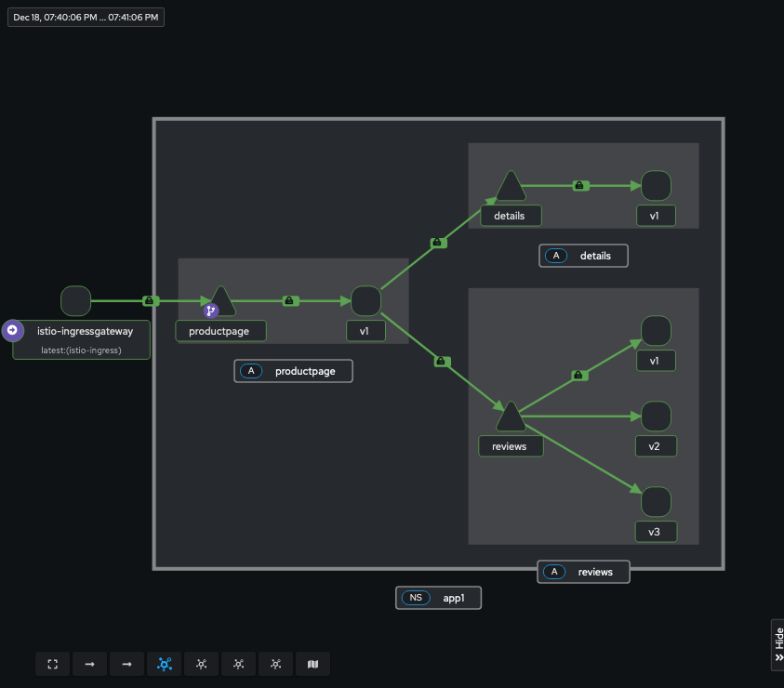Click the productpage service label
This screenshot has height=688, width=784.
[x=220, y=331]
